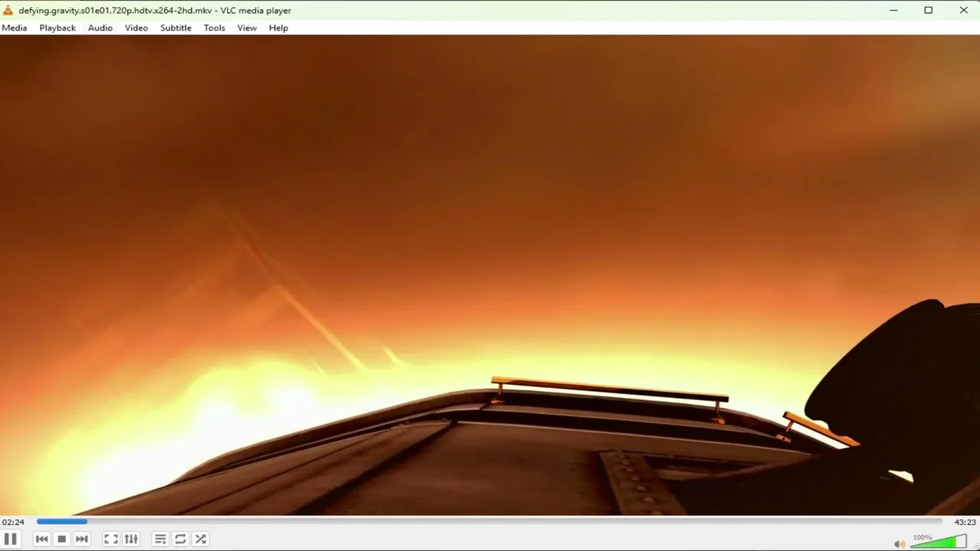This screenshot has width=980, height=551.
Task: Toggle fullscreen video mode
Action: click(x=111, y=540)
